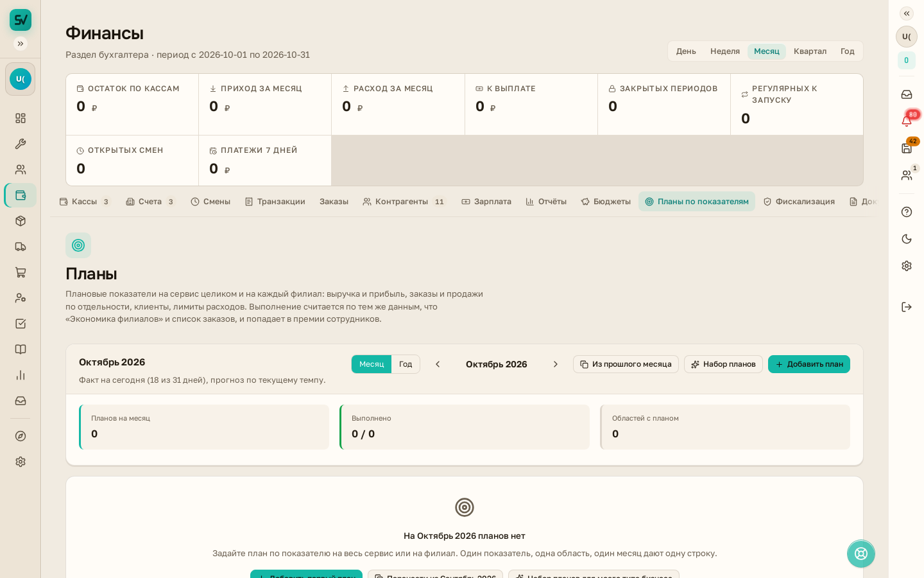Viewport: 924px width, 578px height.
Task: Open the shopping cart sidebar icon
Action: click(x=21, y=272)
